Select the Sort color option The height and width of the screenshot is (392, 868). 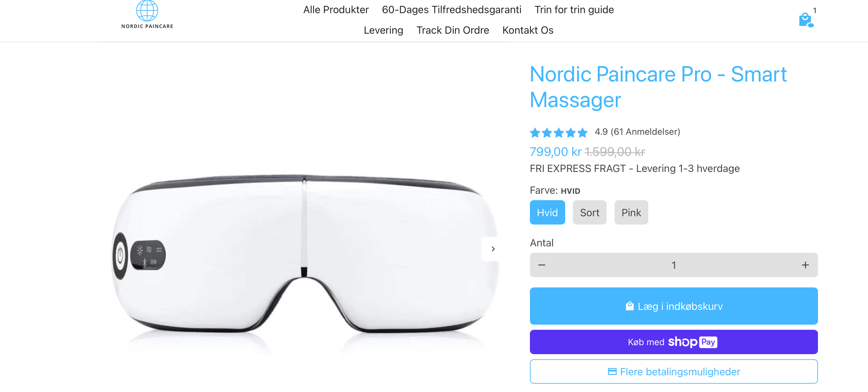point(589,212)
